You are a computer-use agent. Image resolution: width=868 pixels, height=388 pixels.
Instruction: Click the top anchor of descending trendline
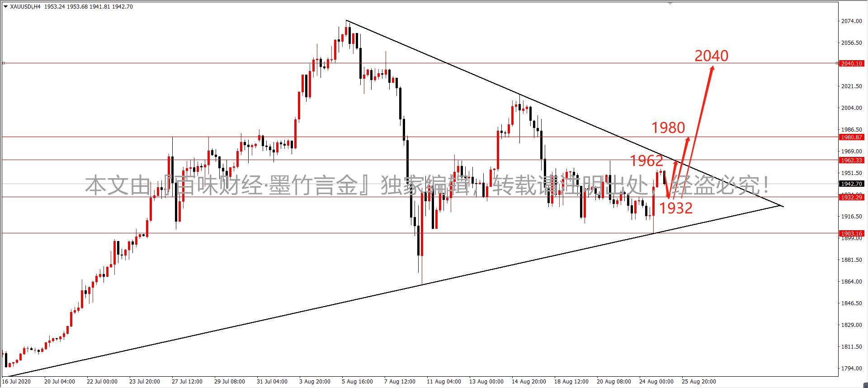pos(346,20)
